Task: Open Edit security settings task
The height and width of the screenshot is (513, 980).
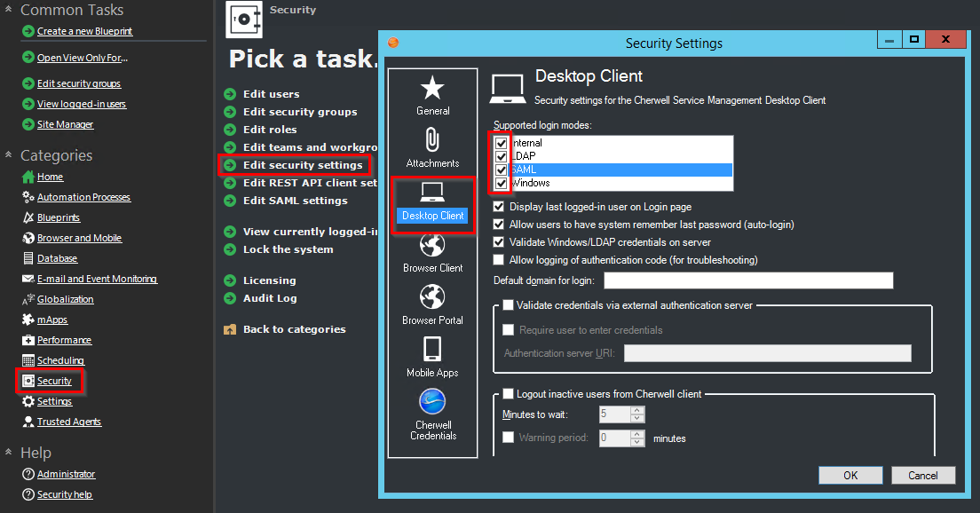Action: point(303,165)
